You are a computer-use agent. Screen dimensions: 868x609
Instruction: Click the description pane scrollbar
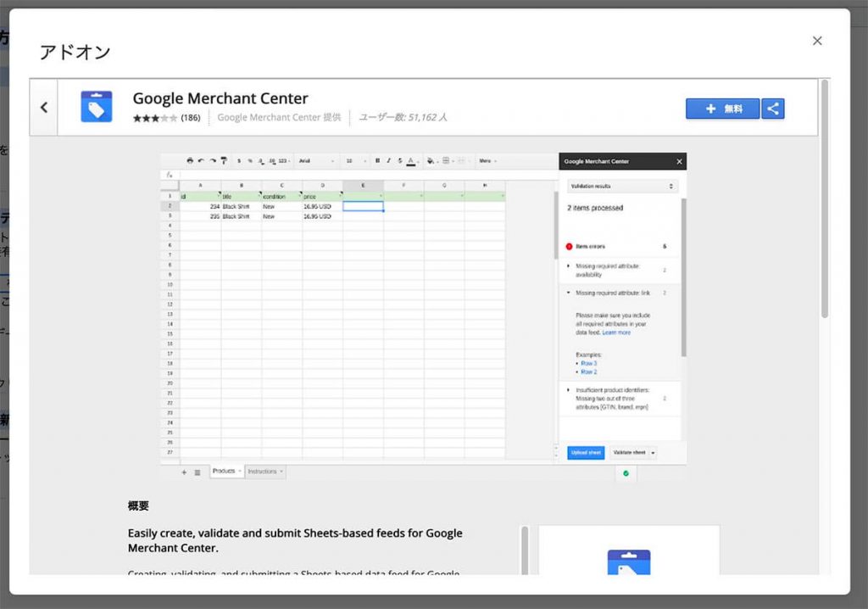click(x=525, y=550)
